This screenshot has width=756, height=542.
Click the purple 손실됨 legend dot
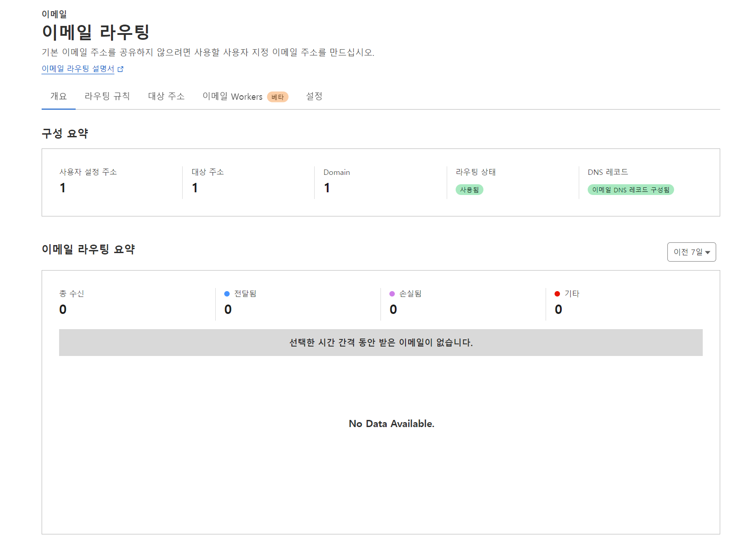(392, 294)
